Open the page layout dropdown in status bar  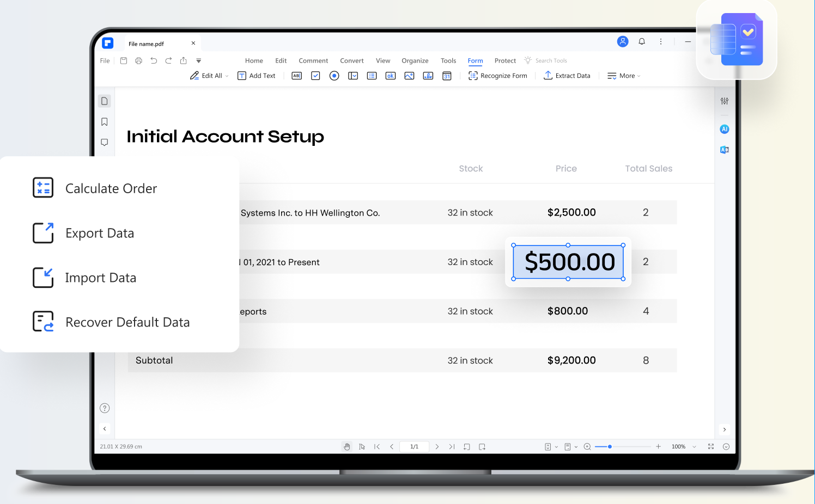(x=570, y=446)
